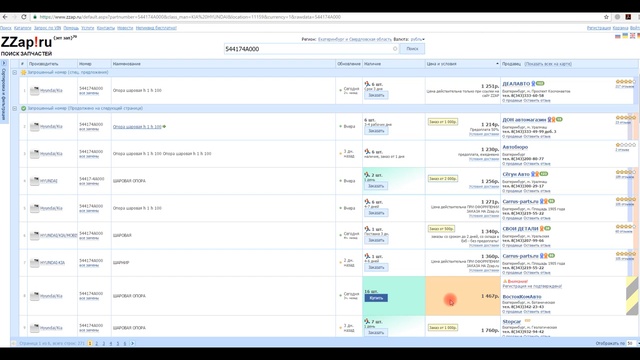Click ДЕАЛАВТО star rating
This screenshot has width=640, height=360.
626,82
